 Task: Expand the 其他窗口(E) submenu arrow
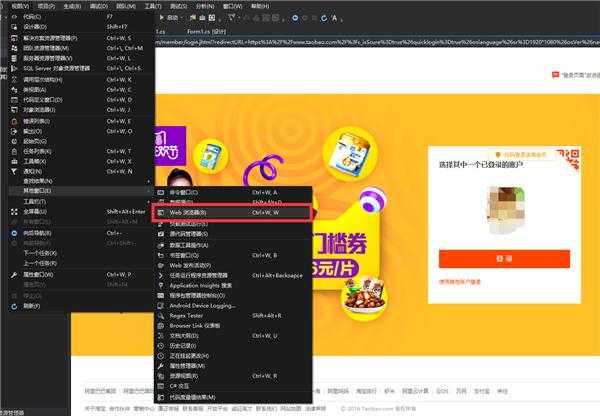click(149, 191)
